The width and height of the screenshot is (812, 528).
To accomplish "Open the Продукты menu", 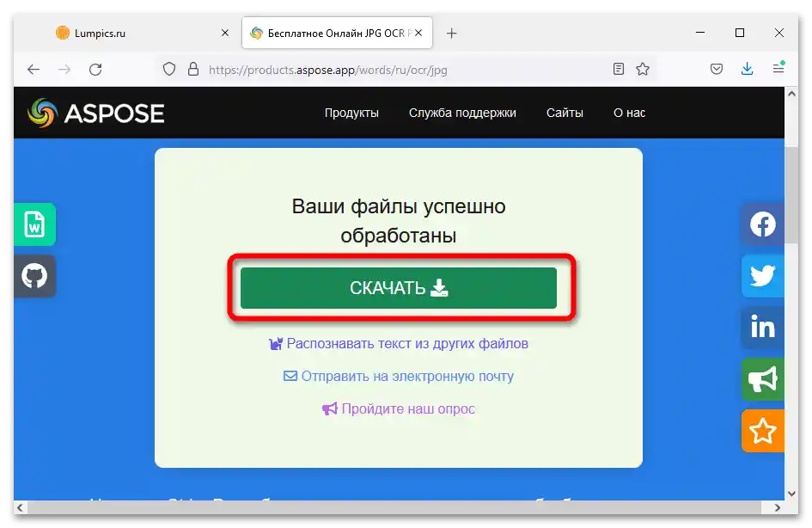I will [x=351, y=113].
